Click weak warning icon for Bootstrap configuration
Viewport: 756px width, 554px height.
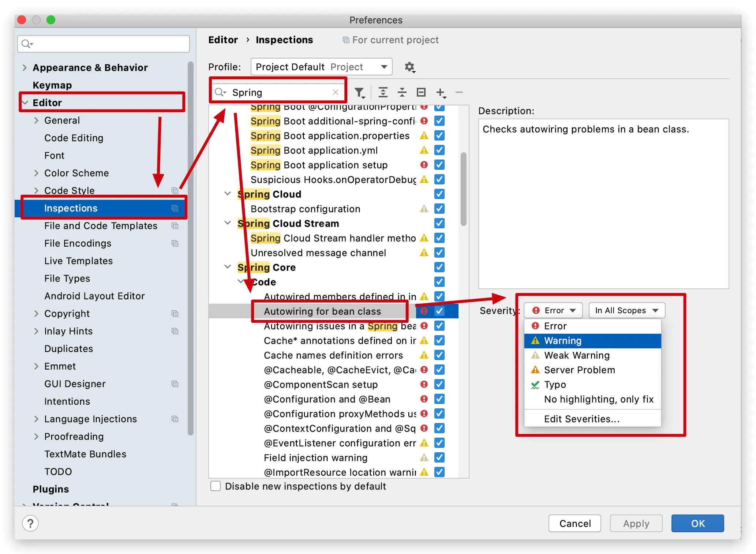pyautogui.click(x=424, y=209)
